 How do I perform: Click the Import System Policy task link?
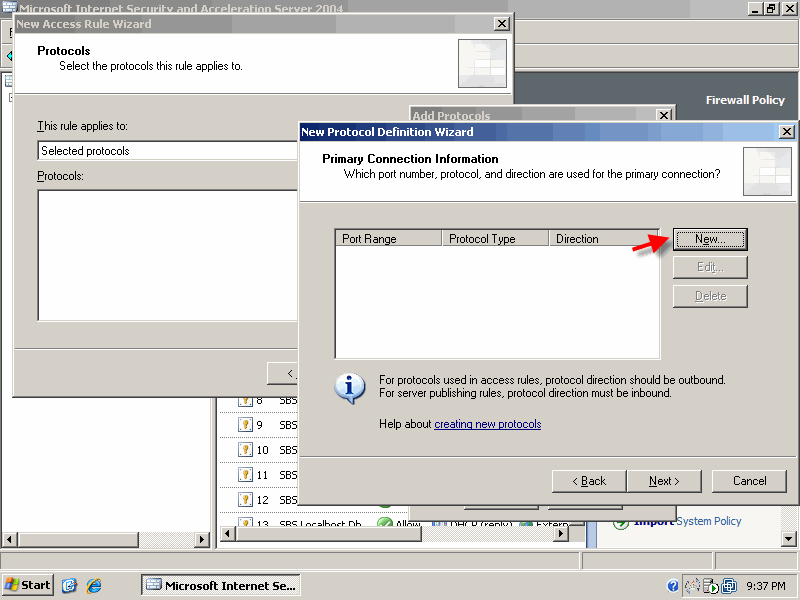[687, 521]
